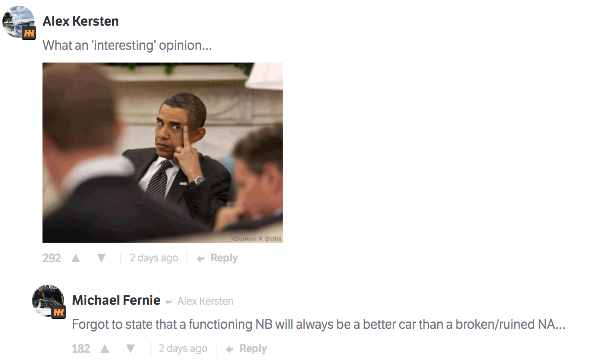Click reply arrow icon under Michael Fernie's comment
594x364 pixels.
230,349
